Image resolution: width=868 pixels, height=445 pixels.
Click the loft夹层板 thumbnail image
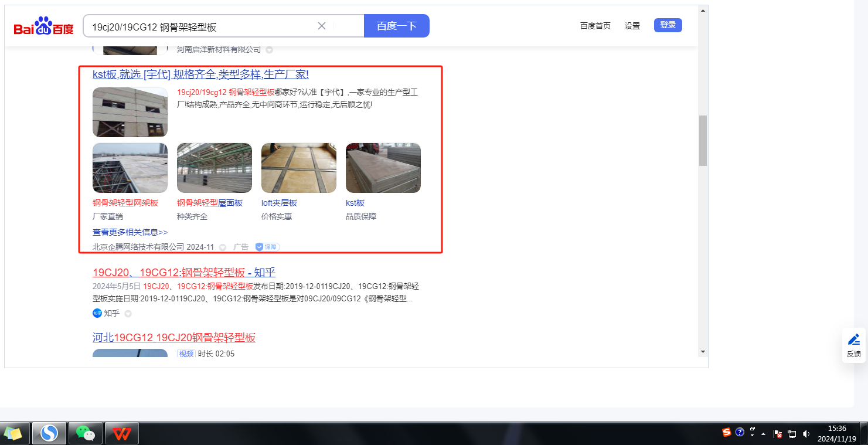299,168
